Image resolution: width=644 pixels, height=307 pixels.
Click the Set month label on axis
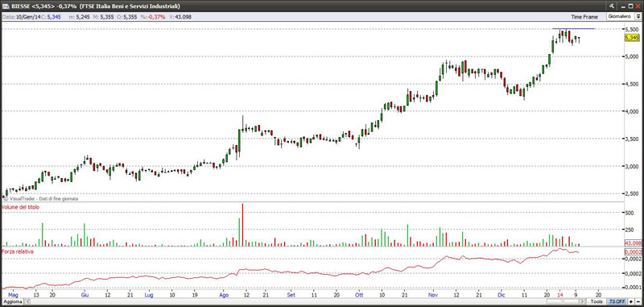point(291,295)
